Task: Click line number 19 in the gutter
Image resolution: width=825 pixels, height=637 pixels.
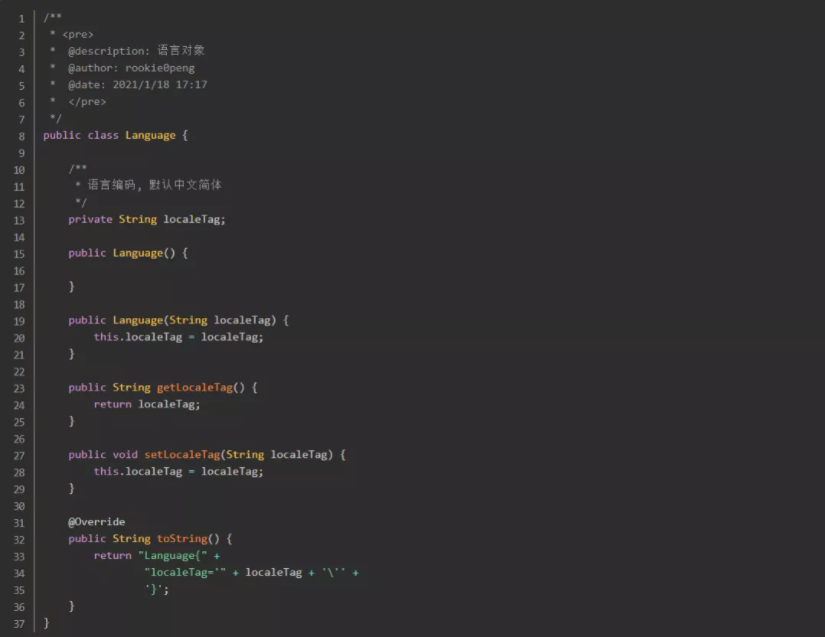Action: coord(19,321)
